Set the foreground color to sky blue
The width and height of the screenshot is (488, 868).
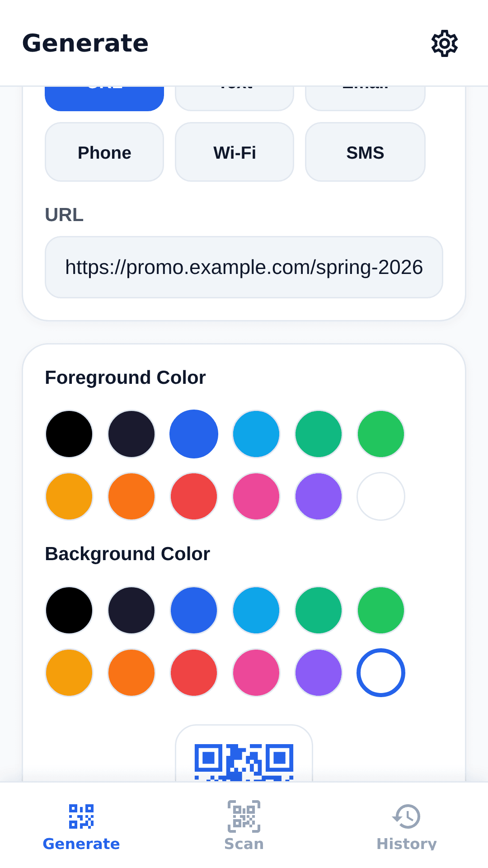(x=256, y=434)
